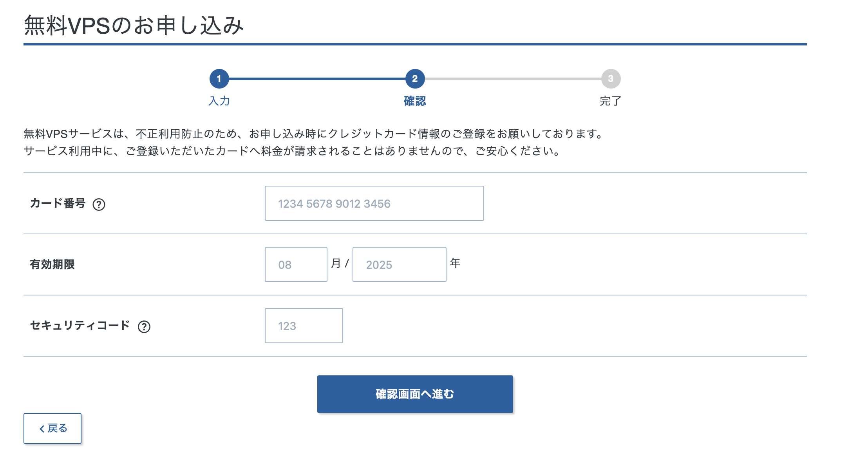
Task: Click the card number input field
Action: [374, 203]
